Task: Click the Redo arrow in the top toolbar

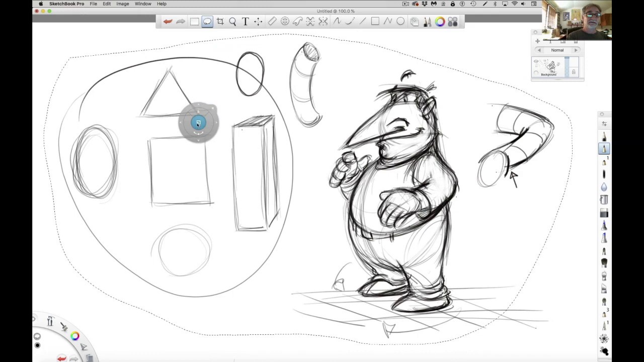Action: (x=181, y=22)
